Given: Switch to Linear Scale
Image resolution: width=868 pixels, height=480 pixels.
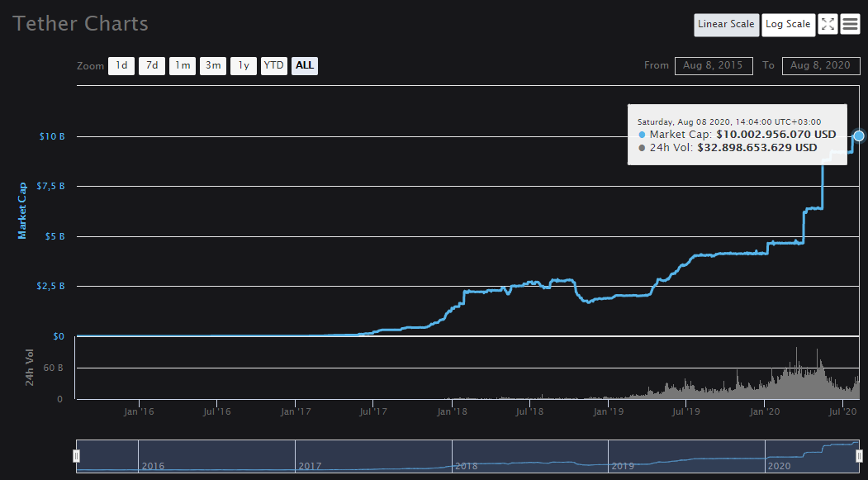Looking at the screenshot, I should click(726, 24).
